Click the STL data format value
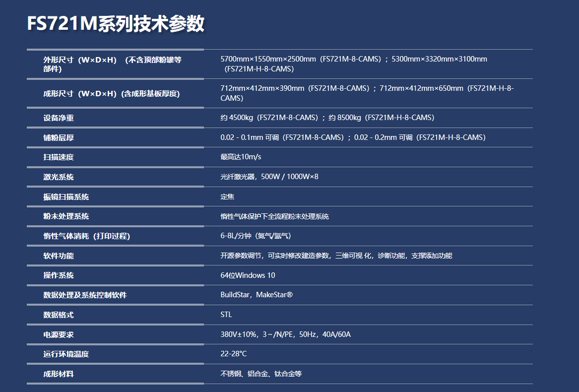 click(226, 315)
